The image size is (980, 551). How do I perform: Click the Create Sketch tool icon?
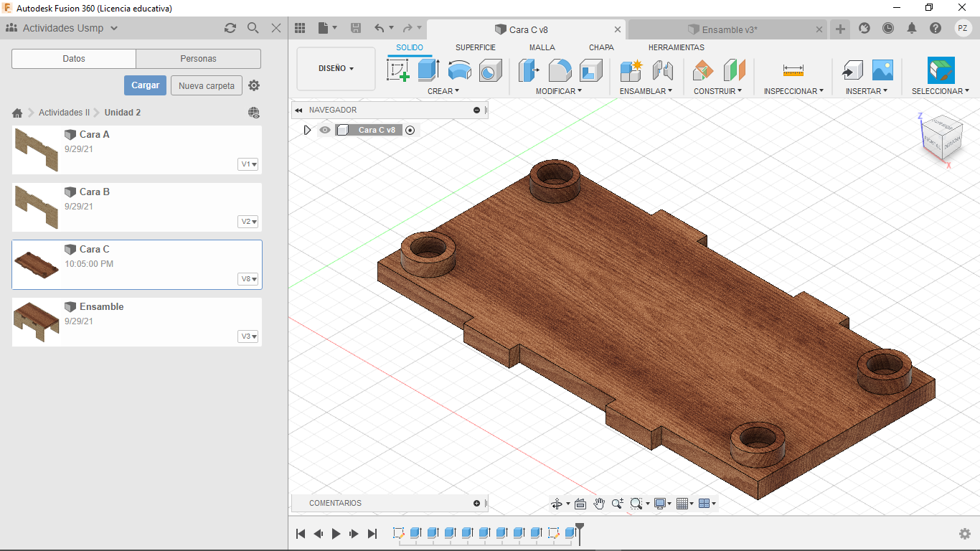[397, 70]
